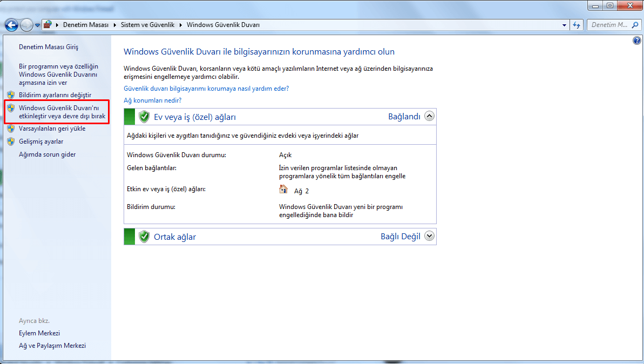
Task: Click green shield icon beside Ortak ağlar
Action: tap(144, 237)
